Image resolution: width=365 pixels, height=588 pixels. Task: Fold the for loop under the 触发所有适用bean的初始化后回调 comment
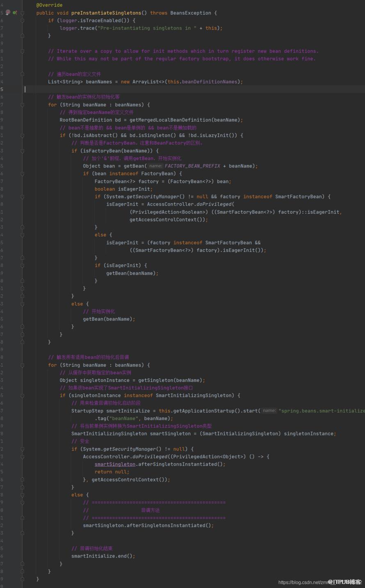pyautogui.click(x=23, y=365)
